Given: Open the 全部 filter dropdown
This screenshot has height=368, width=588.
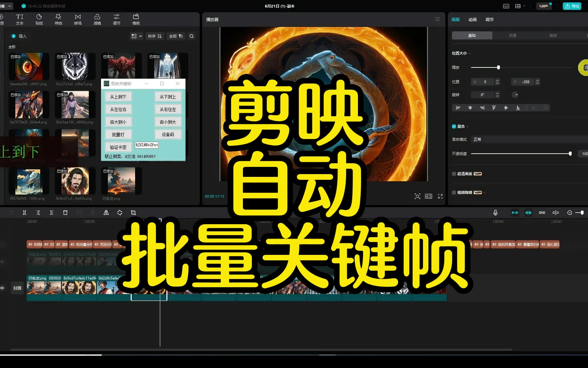Looking at the screenshot, I should (176, 36).
